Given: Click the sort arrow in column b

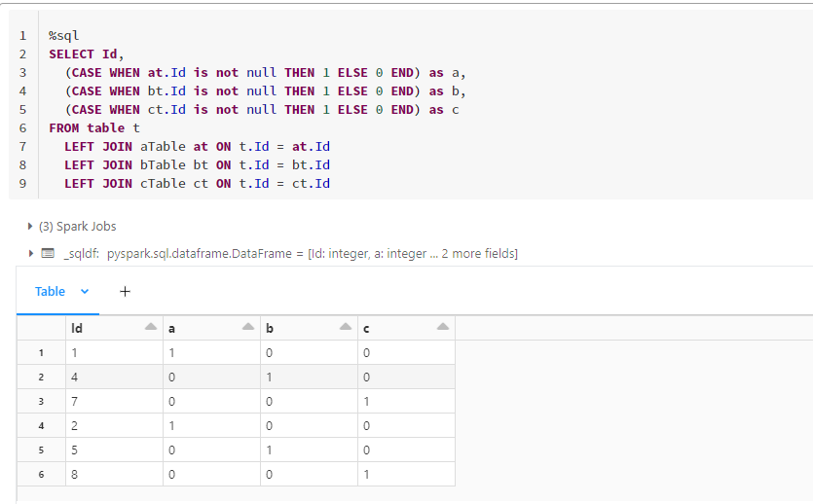Looking at the screenshot, I should tap(346, 327).
